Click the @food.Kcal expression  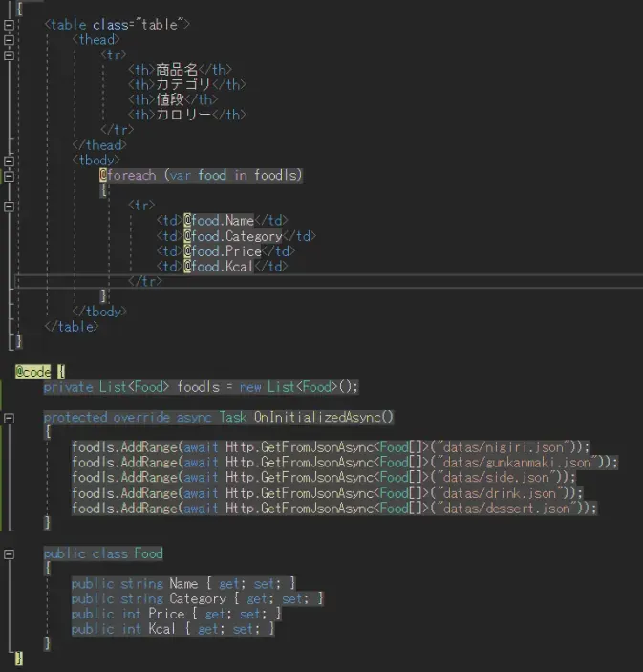tap(219, 267)
